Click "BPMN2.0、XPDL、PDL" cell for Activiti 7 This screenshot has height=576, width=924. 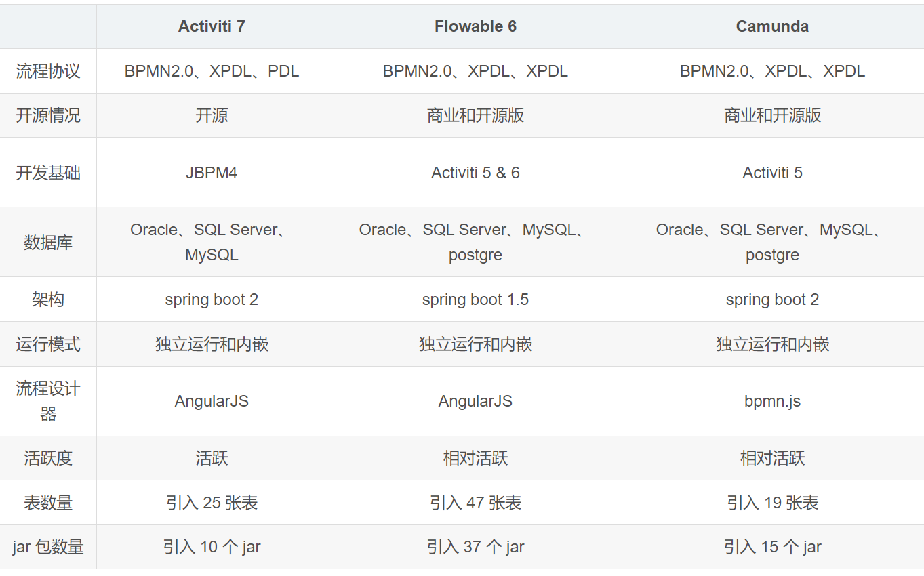point(212,71)
